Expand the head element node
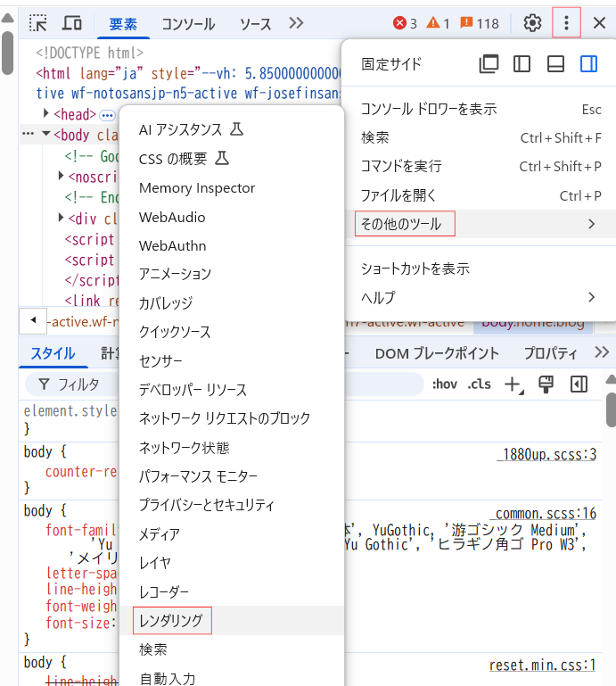The image size is (616, 686). (x=45, y=114)
